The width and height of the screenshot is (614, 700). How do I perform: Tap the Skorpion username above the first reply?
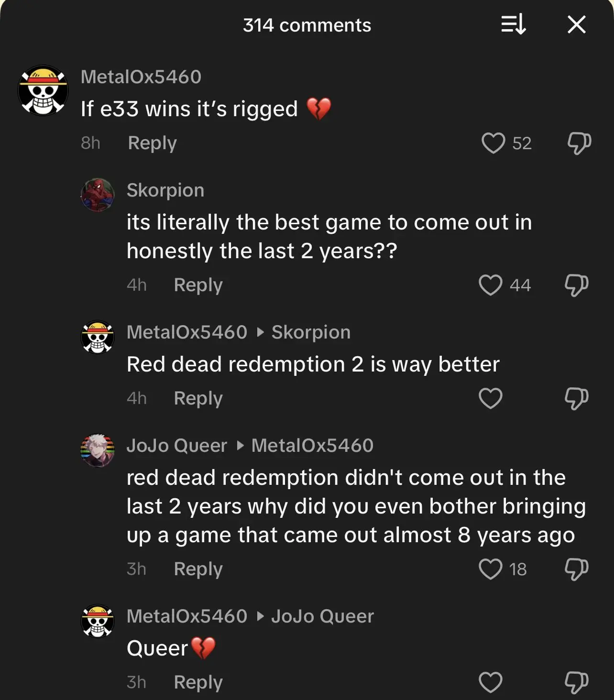165,190
